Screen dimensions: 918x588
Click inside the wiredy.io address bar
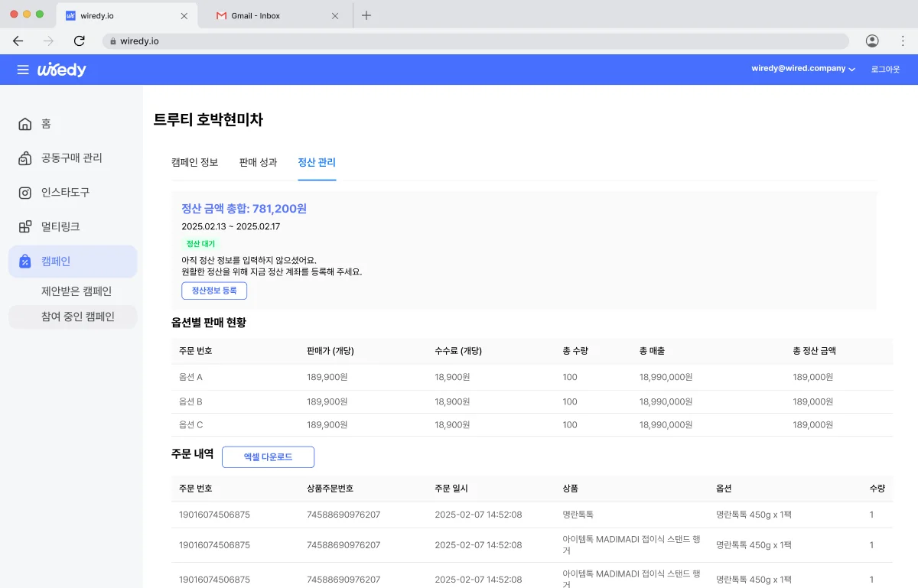coord(306,41)
